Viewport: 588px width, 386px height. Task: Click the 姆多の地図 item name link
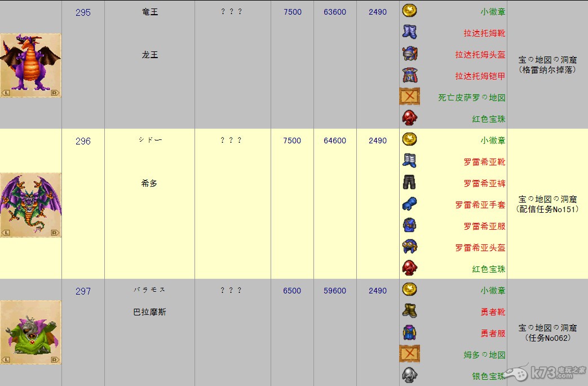pos(484,355)
